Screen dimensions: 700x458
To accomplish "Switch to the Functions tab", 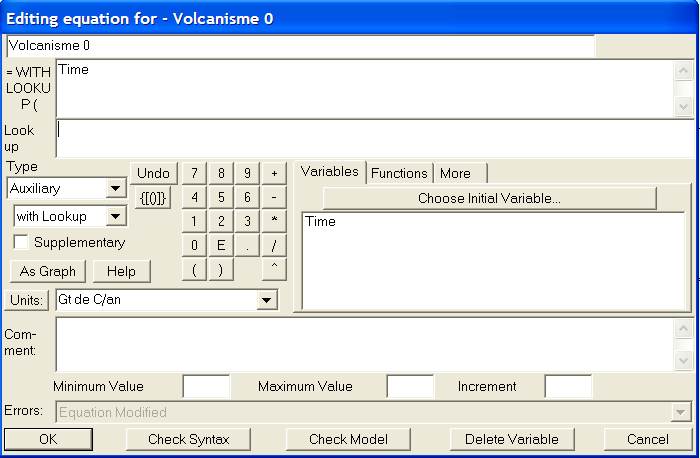I will click(x=399, y=173).
